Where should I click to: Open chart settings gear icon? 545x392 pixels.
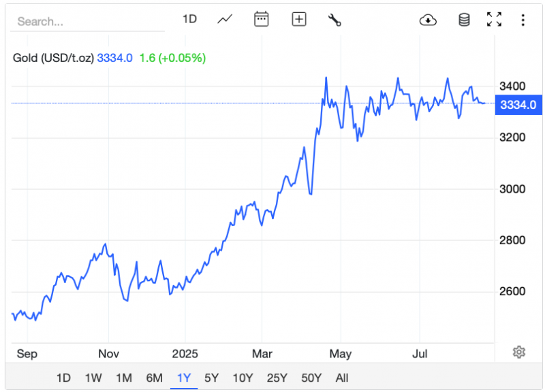point(519,352)
